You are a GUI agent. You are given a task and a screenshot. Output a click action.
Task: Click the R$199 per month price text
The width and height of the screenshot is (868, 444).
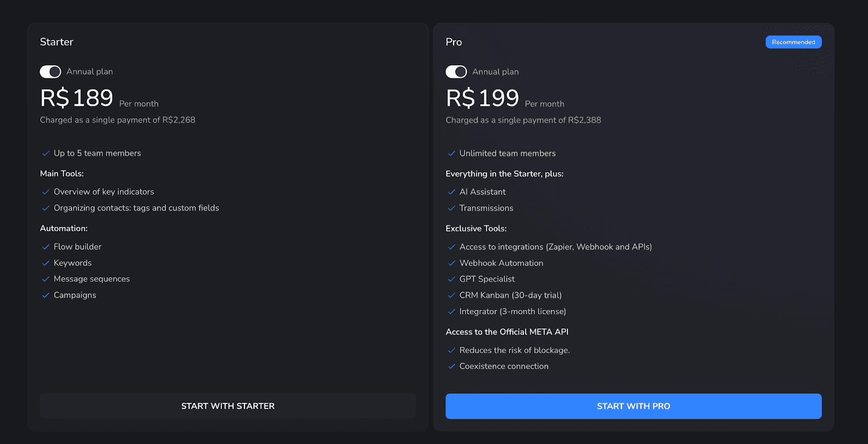(482, 98)
